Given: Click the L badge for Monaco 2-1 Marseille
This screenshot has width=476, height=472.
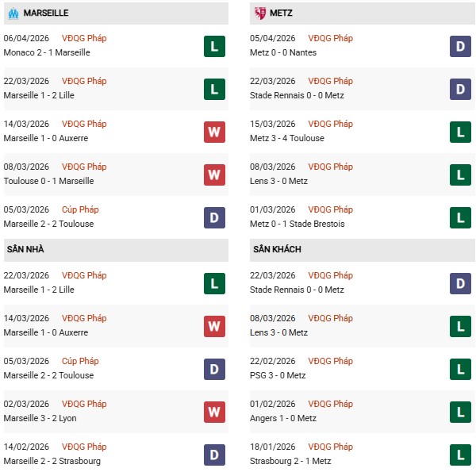Looking at the screenshot, I should click(x=214, y=46).
